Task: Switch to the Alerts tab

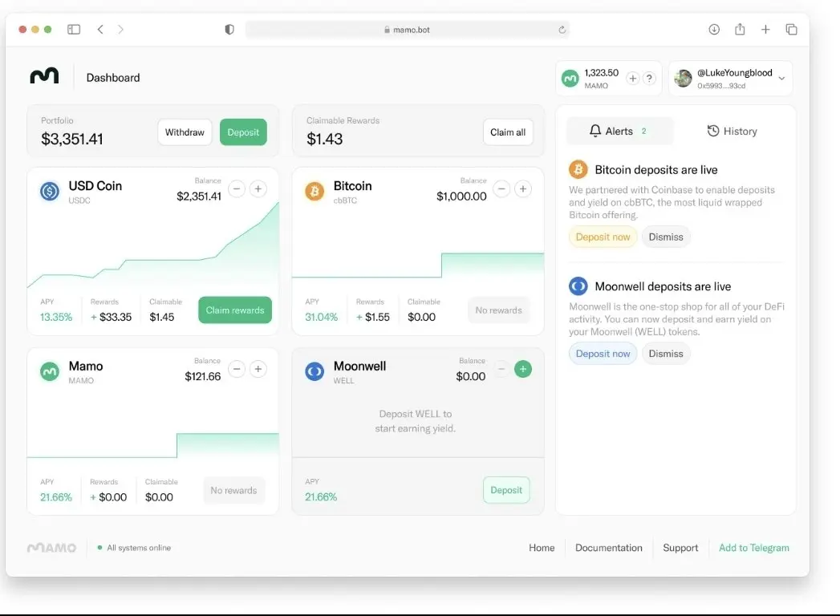Action: coord(619,132)
